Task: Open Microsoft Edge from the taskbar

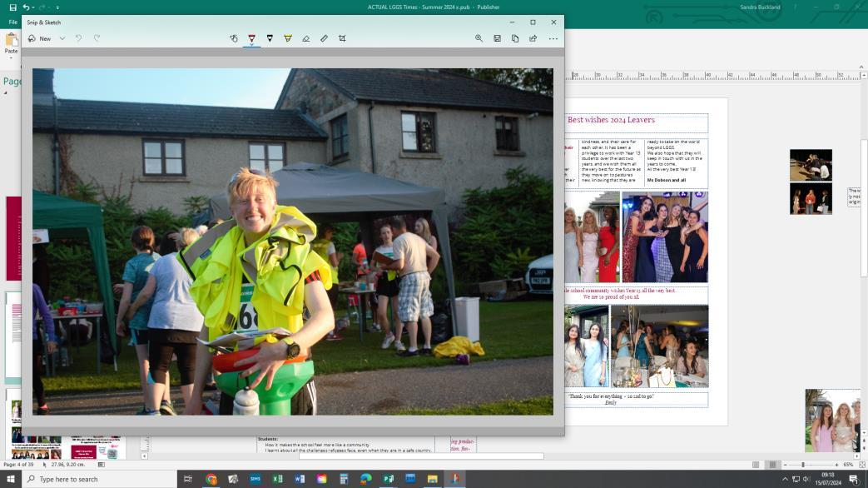Action: pyautogui.click(x=366, y=479)
